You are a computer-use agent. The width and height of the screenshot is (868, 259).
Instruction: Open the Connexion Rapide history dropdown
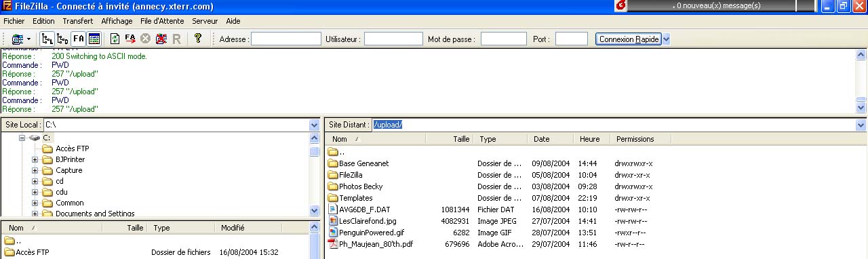[667, 39]
